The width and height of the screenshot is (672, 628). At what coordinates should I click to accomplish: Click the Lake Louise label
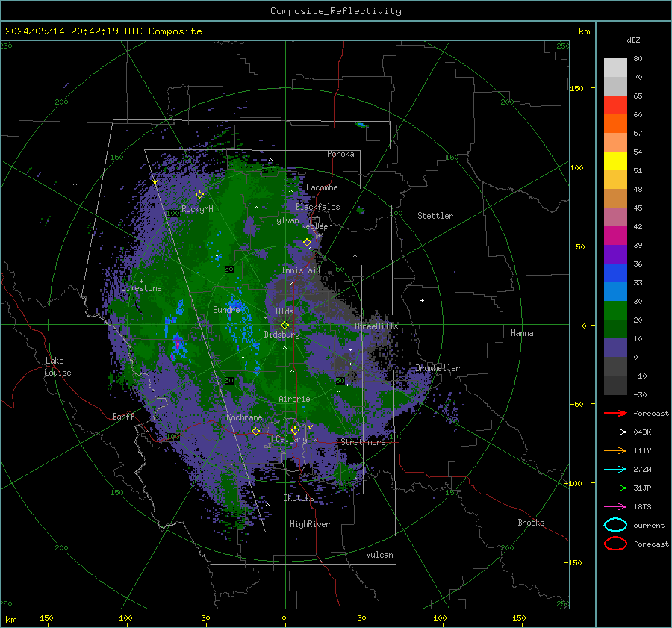coord(58,367)
